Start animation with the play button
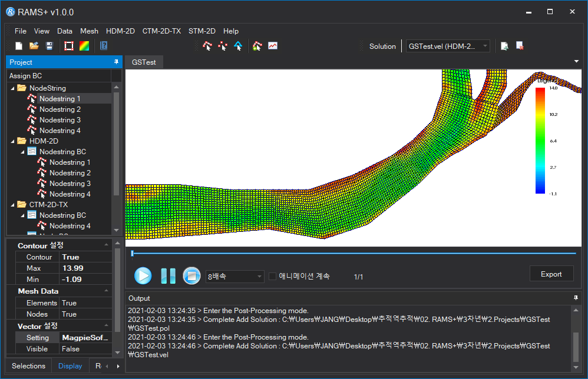The height and width of the screenshot is (379, 588). click(x=143, y=276)
